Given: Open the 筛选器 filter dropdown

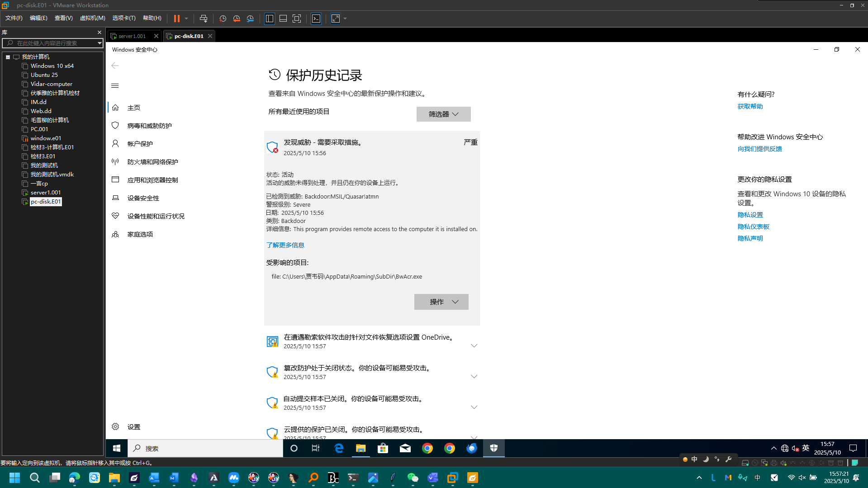Looking at the screenshot, I should (x=443, y=114).
